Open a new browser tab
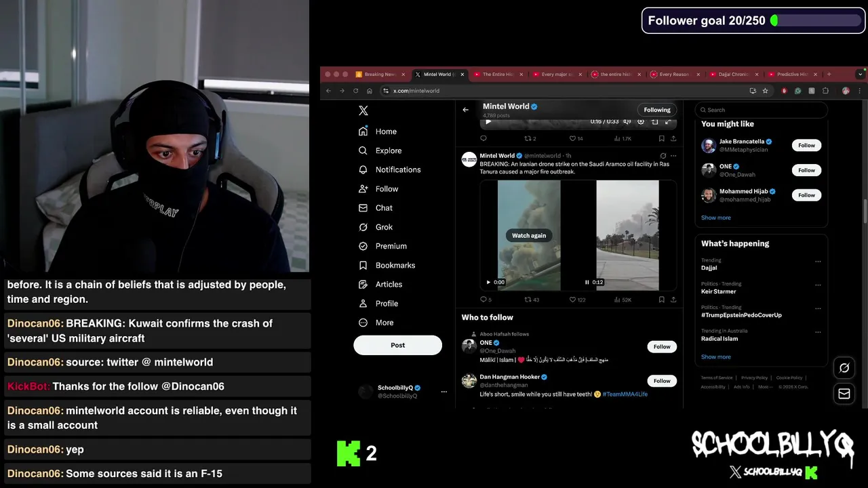The width and height of the screenshot is (868, 488). [x=829, y=75]
